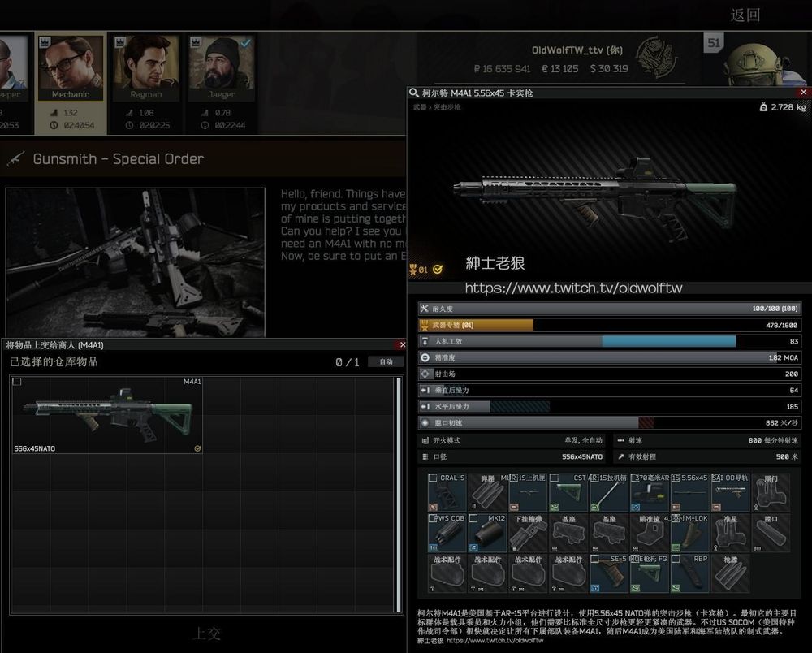Click the rifle icon beside Gunsmith - Special Order
Image resolution: width=812 pixels, height=653 pixels.
pos(16,159)
